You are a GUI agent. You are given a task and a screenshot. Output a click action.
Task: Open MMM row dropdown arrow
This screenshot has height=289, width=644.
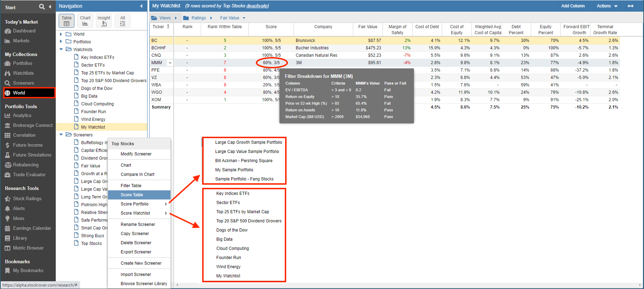(x=170, y=63)
